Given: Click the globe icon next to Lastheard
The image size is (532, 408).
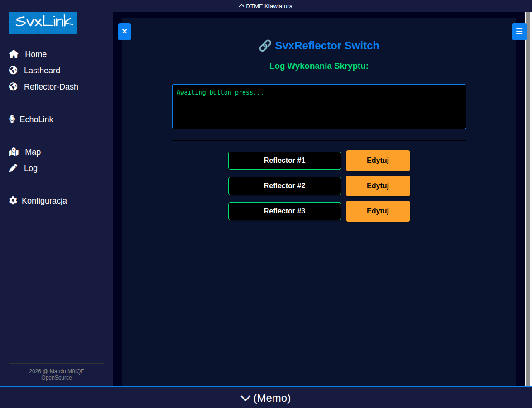Looking at the screenshot, I should [x=13, y=71].
